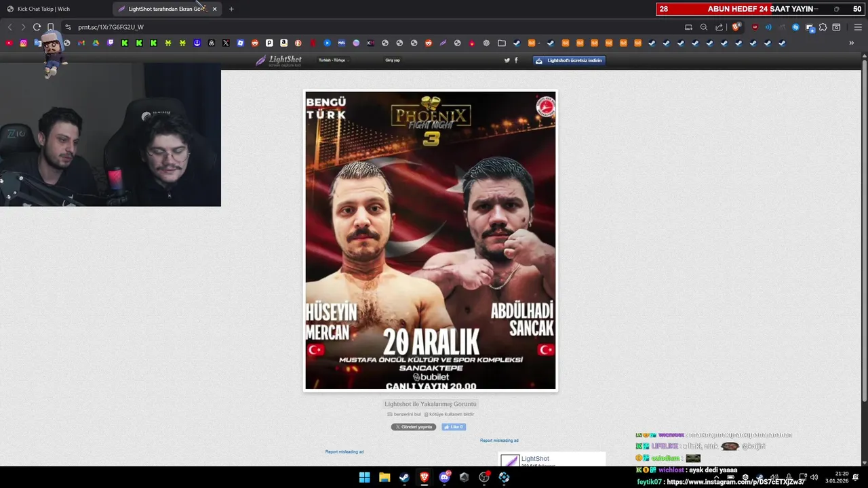Open Brave browser from the taskbar
Screen dimensions: 868x488
coord(425,477)
